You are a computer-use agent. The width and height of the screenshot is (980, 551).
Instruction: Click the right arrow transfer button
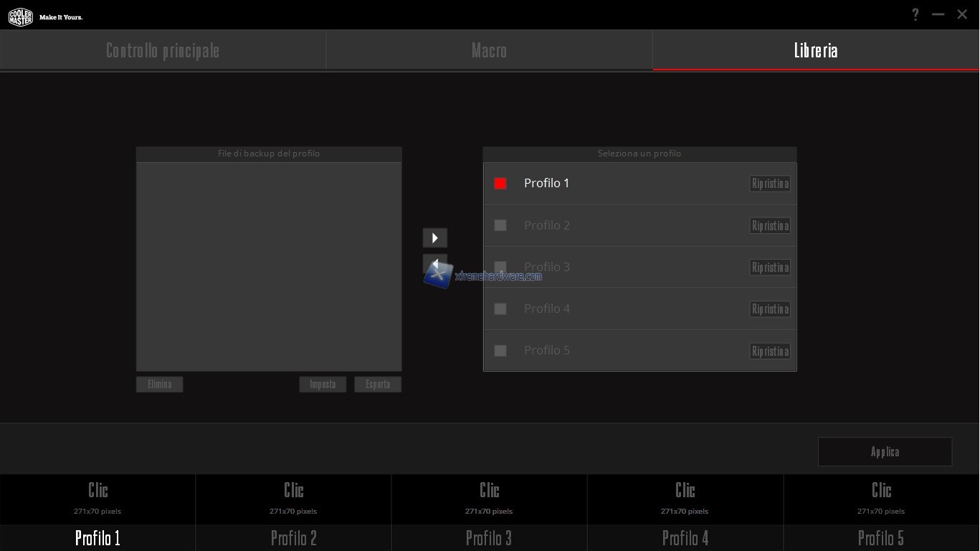pyautogui.click(x=434, y=237)
